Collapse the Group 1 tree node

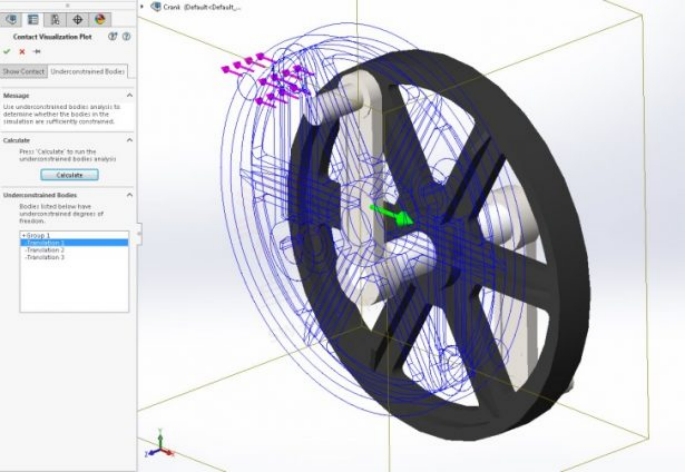24,235
